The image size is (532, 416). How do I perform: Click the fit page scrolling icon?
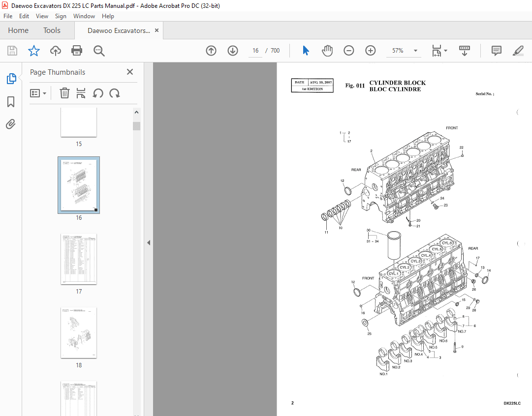pyautogui.click(x=437, y=51)
